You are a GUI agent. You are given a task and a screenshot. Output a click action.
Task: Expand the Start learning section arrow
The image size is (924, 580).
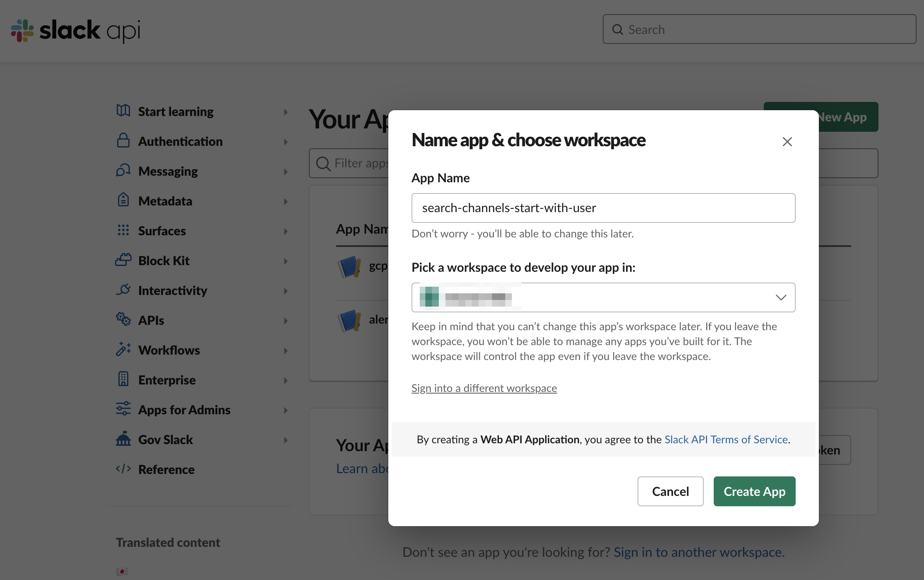(x=286, y=112)
